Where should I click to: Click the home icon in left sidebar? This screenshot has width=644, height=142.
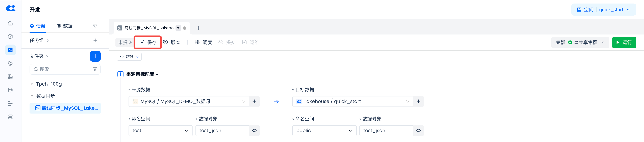10,23
